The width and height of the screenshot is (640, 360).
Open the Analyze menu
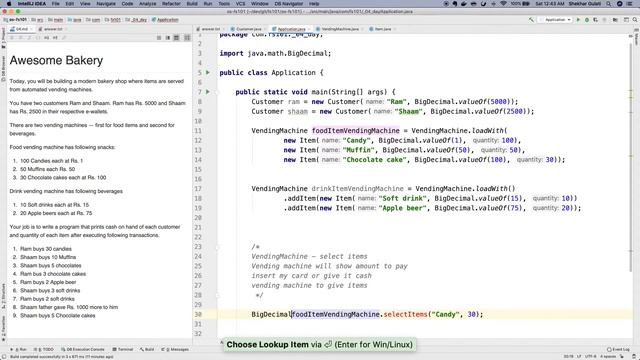[x=147, y=4]
